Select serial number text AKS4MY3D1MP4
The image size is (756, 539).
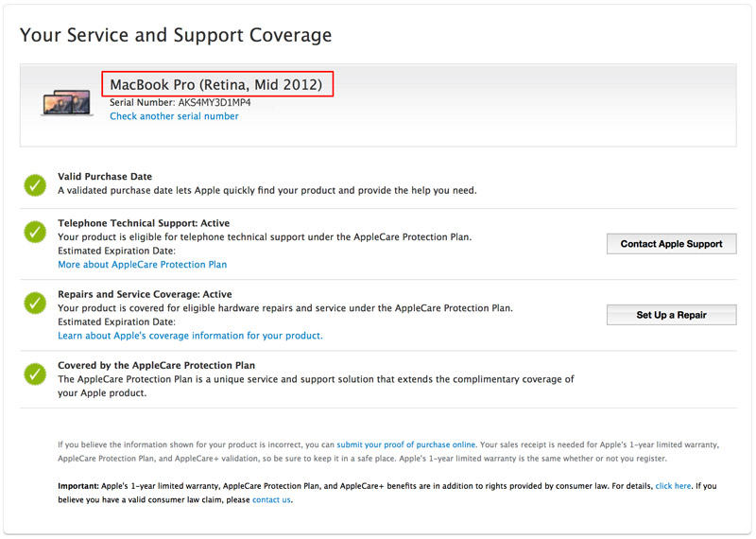click(215, 102)
